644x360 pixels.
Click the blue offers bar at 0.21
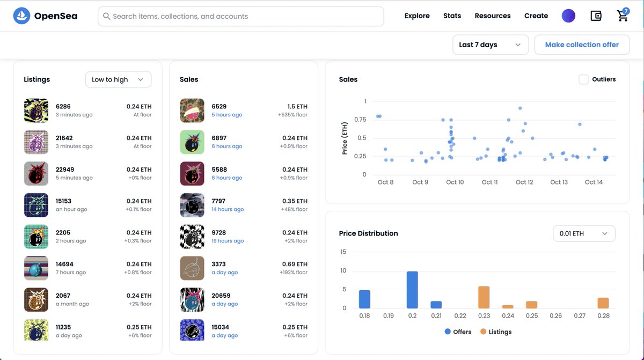[436, 305]
